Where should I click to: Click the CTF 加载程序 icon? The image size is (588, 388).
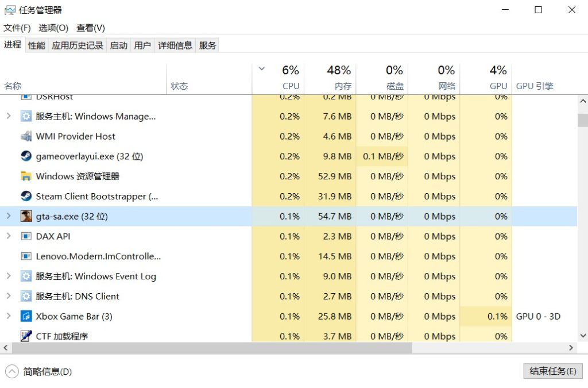[26, 336]
